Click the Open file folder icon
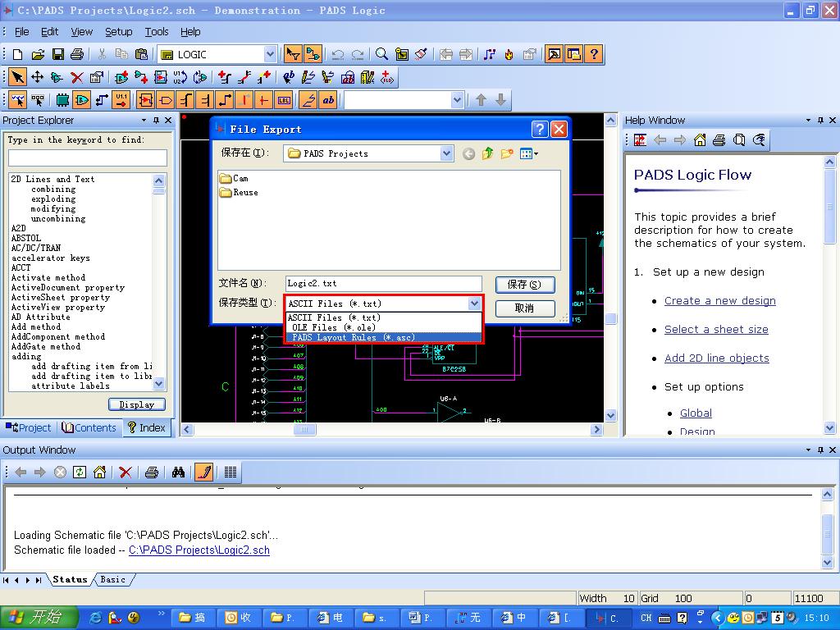840x630 pixels. tap(38, 54)
